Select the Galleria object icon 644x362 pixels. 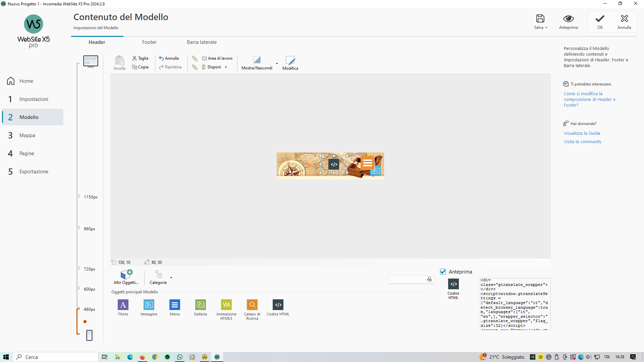coord(200,305)
